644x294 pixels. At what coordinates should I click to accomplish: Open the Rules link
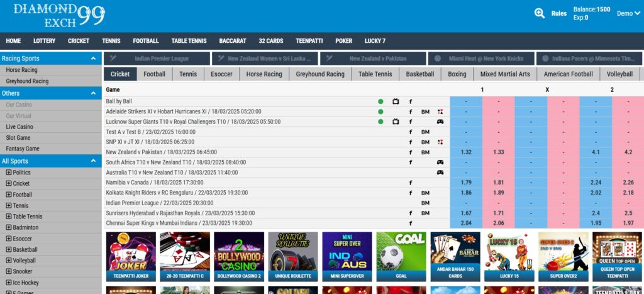[558, 13]
